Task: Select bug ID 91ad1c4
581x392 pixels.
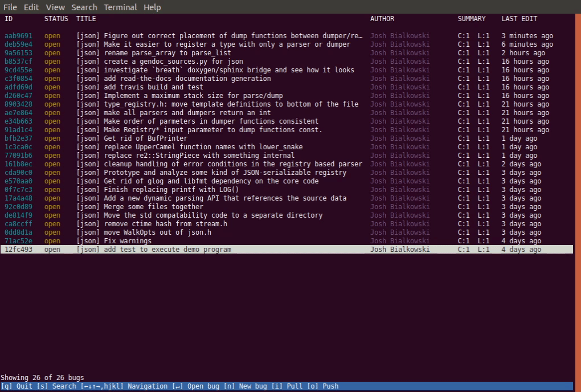Action: pos(18,130)
